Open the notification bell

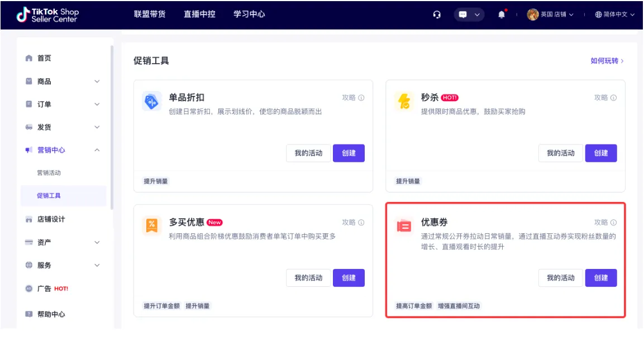(x=502, y=15)
